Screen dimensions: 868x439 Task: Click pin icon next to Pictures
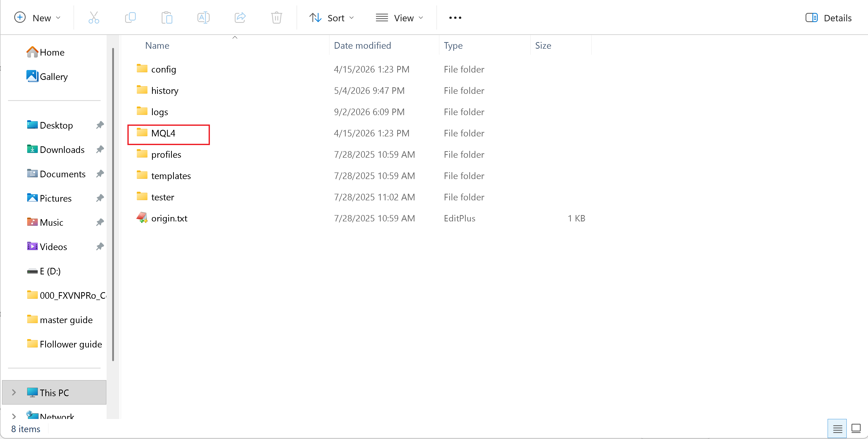click(100, 198)
